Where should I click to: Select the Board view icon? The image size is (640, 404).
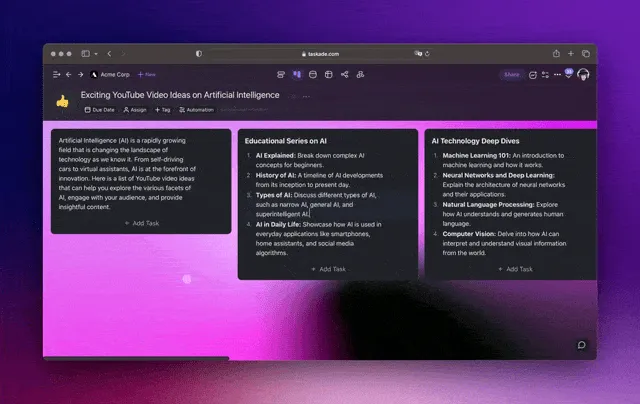pyautogui.click(x=297, y=75)
